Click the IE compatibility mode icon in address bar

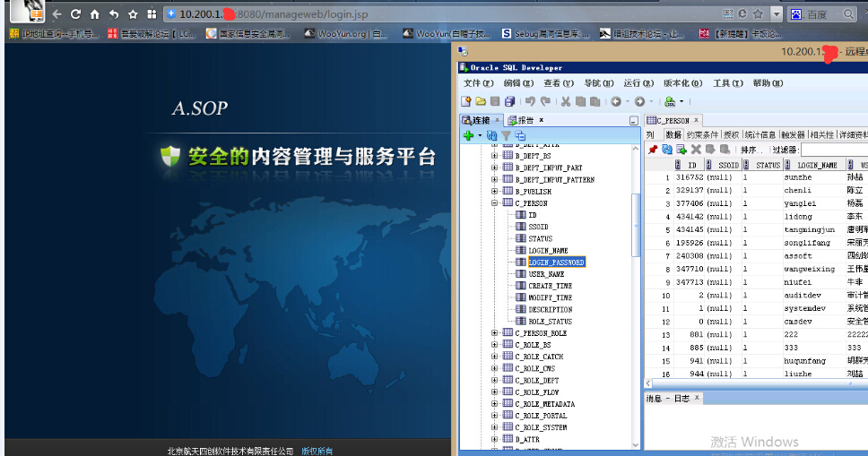(x=742, y=13)
